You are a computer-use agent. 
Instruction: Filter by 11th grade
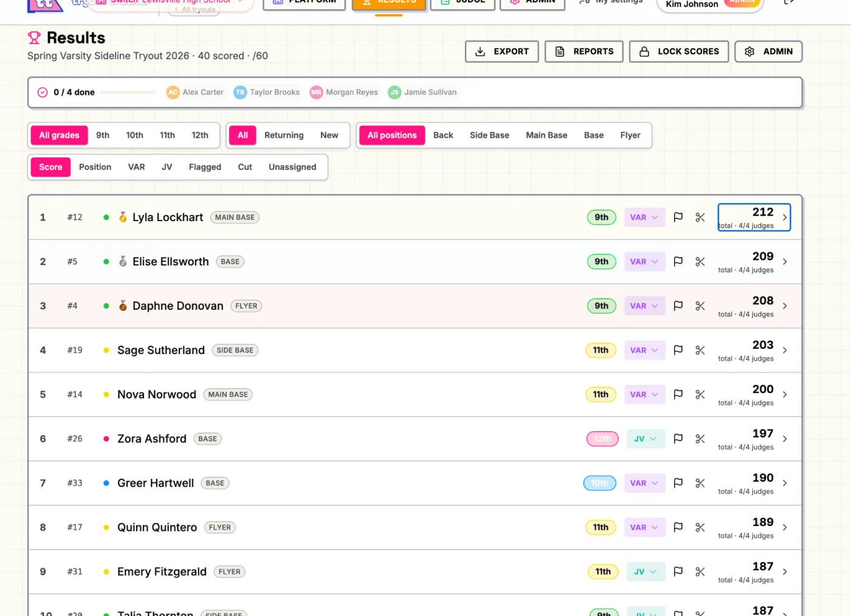pyautogui.click(x=167, y=135)
